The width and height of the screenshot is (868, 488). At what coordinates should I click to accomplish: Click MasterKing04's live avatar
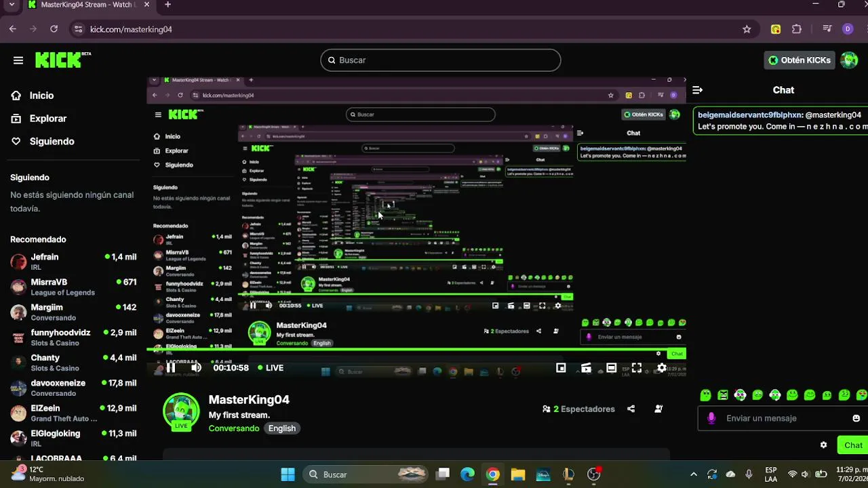181,411
